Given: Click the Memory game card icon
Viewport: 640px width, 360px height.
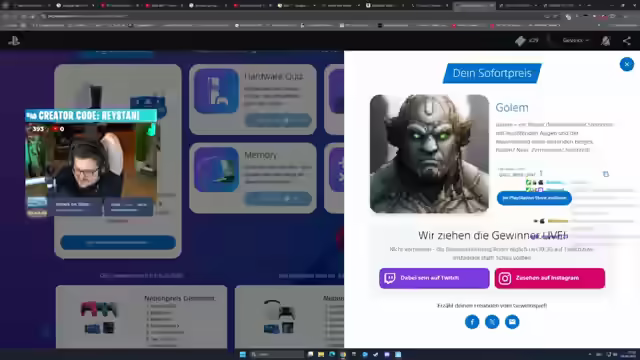Looking at the screenshot, I should coord(216,169).
